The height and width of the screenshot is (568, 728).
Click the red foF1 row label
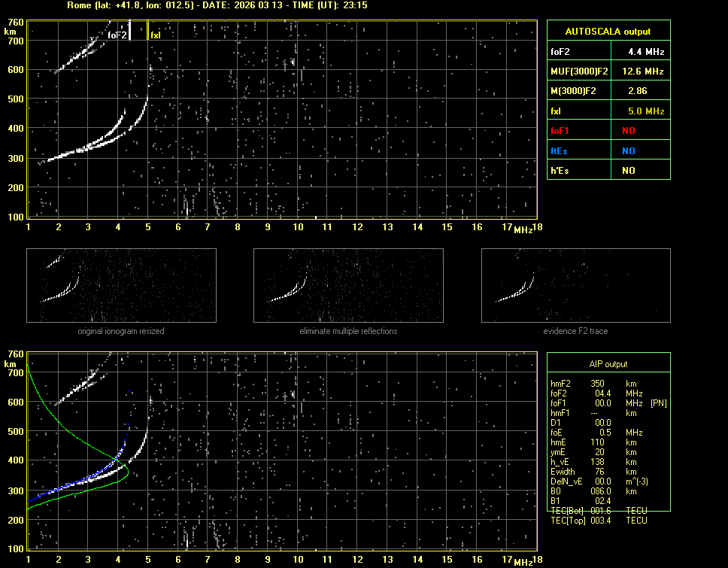560,131
